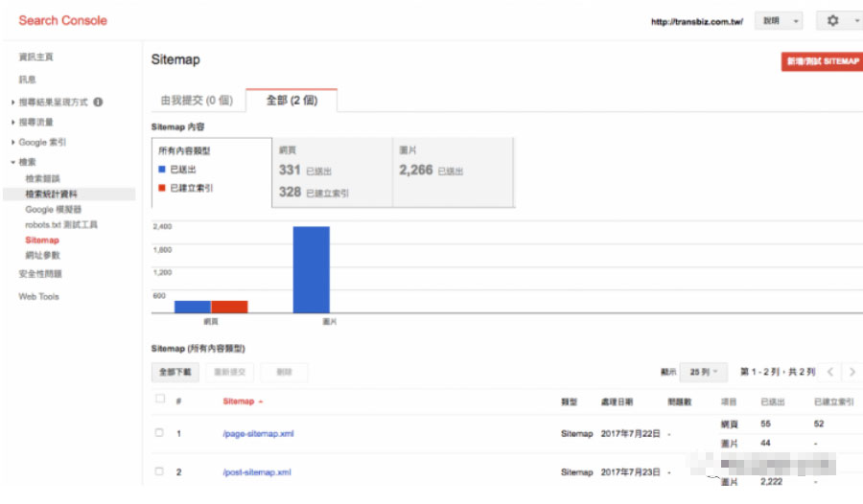Open the 說明 help dropdown
Screen dimensions: 863x504
781,21
